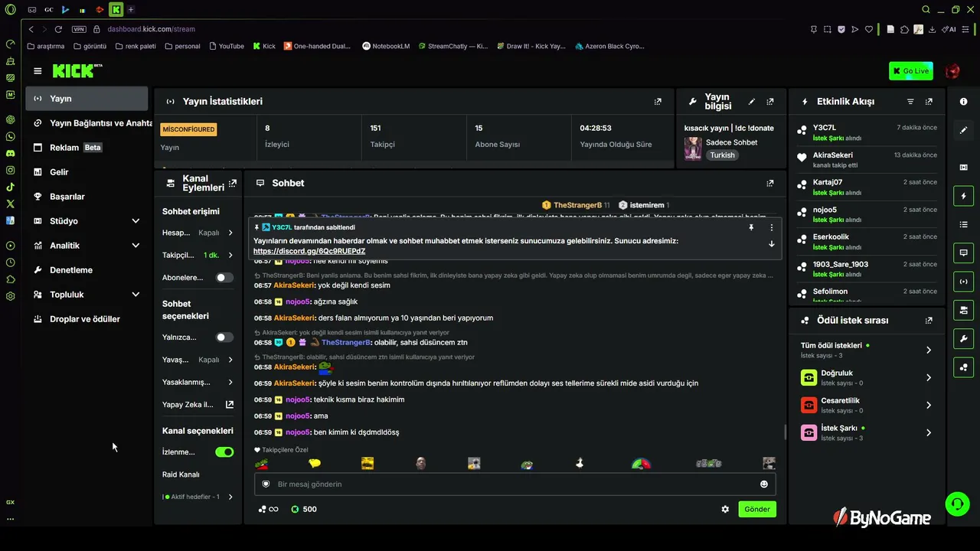Screen dimensions: 980x551
Task: Edit stream info with the pencil icon
Action: tap(752, 101)
